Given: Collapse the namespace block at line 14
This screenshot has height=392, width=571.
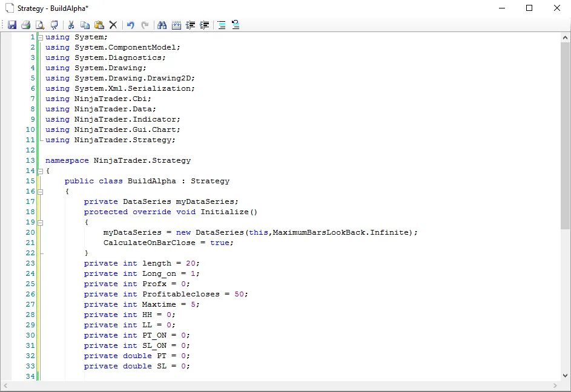Looking at the screenshot, I should coord(41,171).
